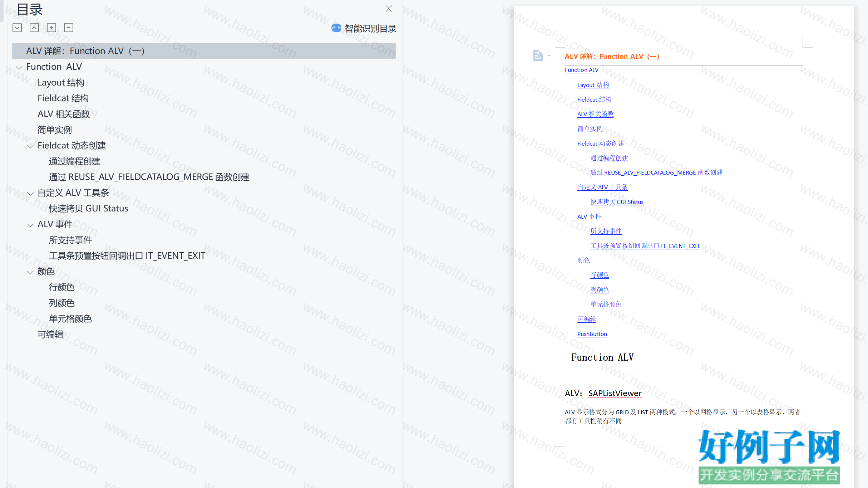
Task: Follow the Fieldcat 结构 link in the document
Action: (x=594, y=99)
